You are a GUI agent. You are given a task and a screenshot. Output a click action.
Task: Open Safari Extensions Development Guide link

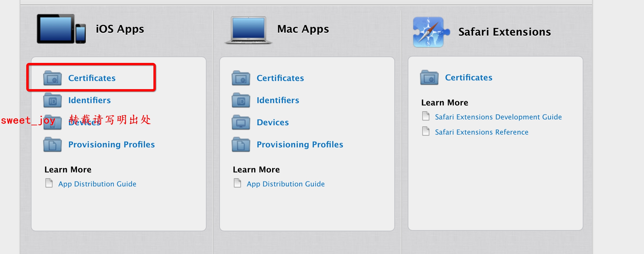tap(498, 117)
